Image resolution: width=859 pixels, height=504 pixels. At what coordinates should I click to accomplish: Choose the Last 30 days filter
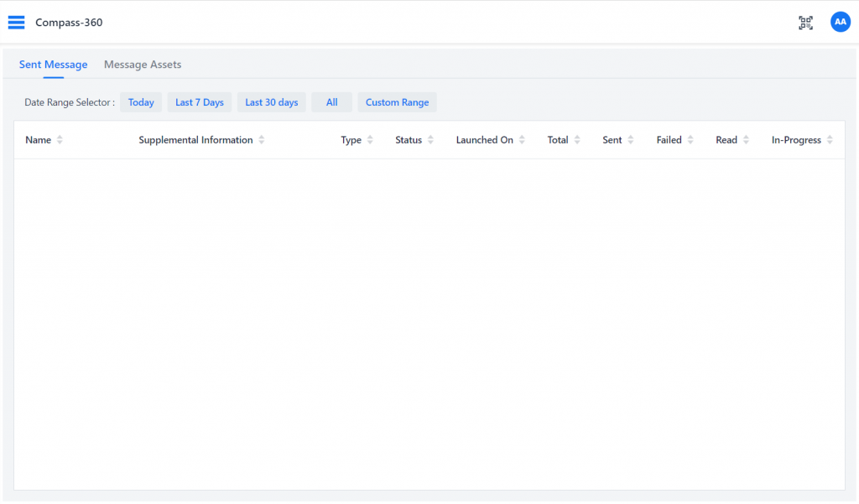point(272,102)
